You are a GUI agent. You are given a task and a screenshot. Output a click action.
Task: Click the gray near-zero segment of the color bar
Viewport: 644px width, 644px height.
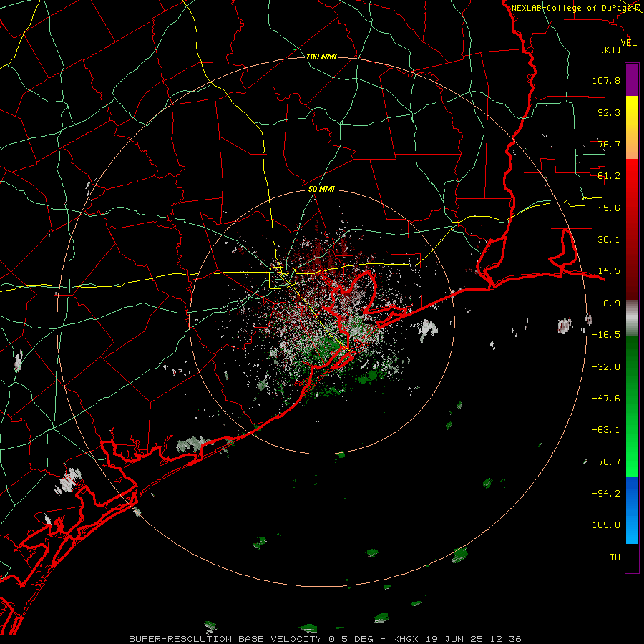pos(632,318)
